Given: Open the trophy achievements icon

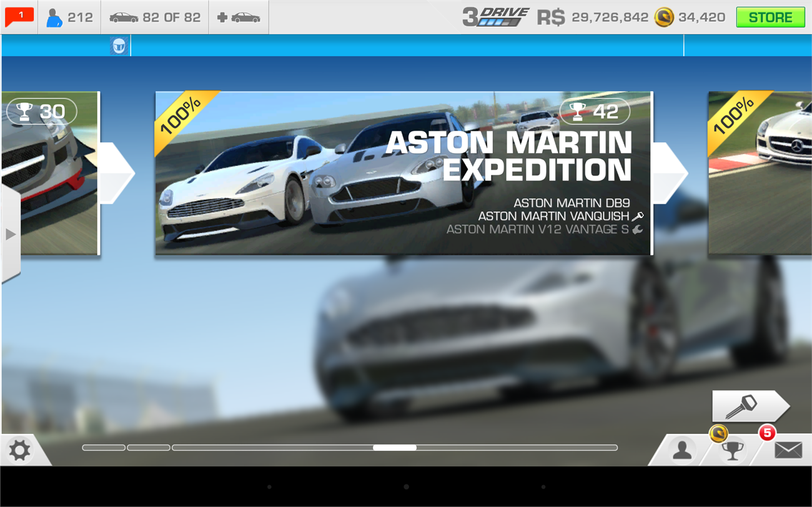Looking at the screenshot, I should pos(733,450).
